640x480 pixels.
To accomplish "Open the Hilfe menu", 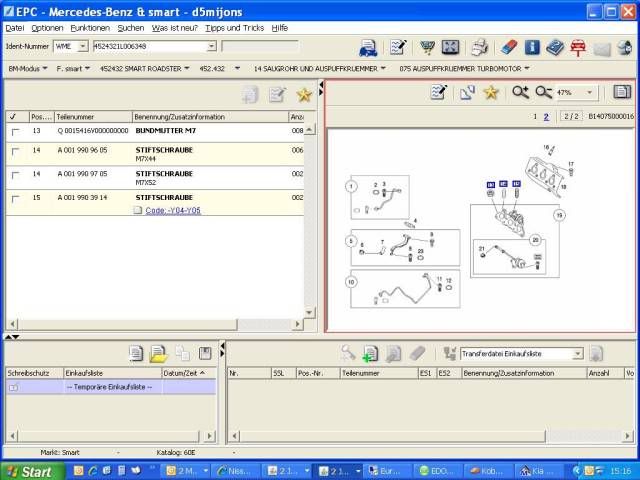I will (x=280, y=28).
